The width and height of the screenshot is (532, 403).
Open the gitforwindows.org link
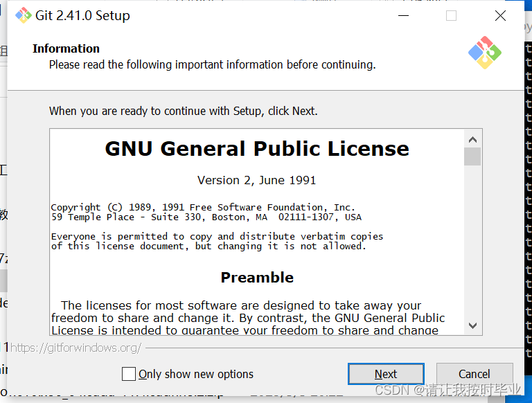[x=76, y=348]
